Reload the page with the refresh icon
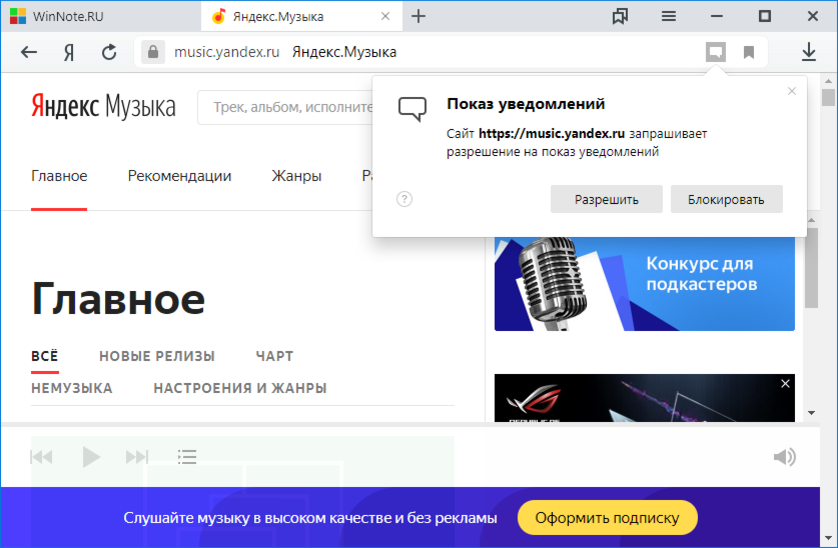This screenshot has width=838, height=548. (109, 52)
